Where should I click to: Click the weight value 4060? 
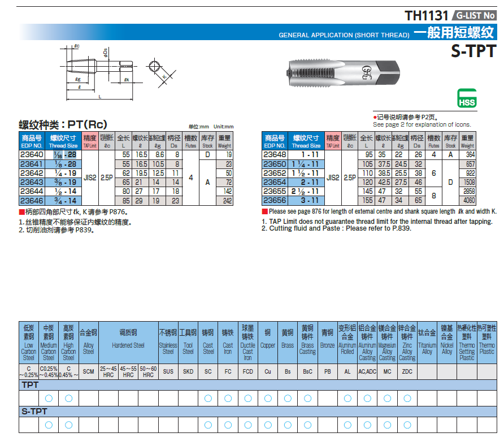468,200
